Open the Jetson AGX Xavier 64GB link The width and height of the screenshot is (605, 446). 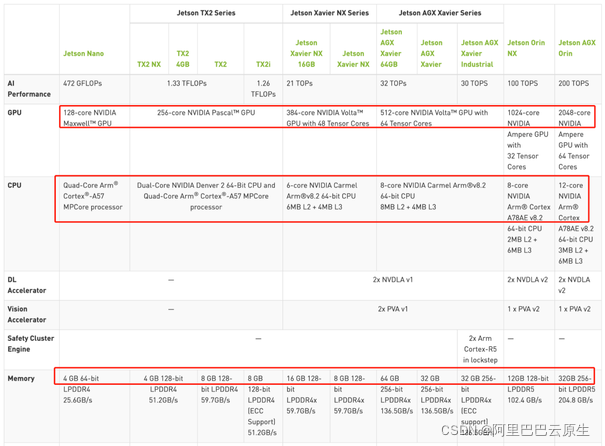point(391,48)
